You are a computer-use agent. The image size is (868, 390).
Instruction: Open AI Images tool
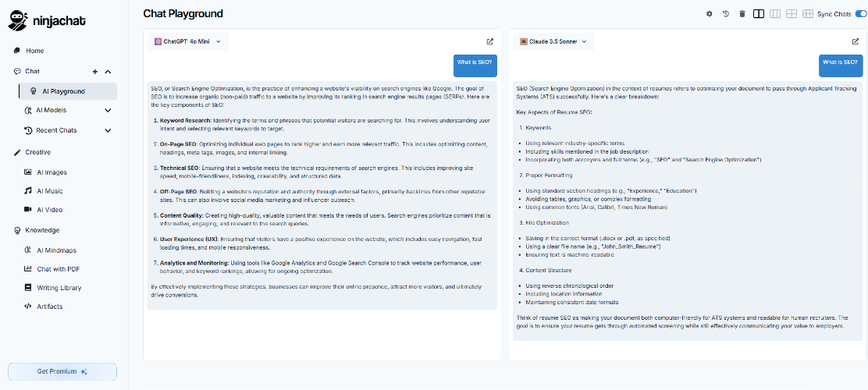pyautogui.click(x=52, y=172)
